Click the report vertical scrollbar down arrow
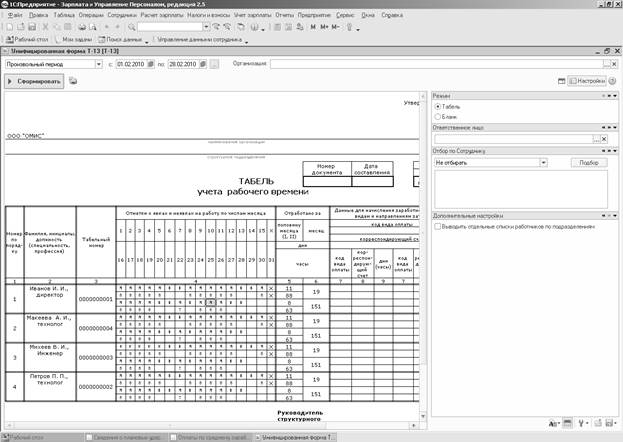The image size is (623, 442). pos(423,417)
